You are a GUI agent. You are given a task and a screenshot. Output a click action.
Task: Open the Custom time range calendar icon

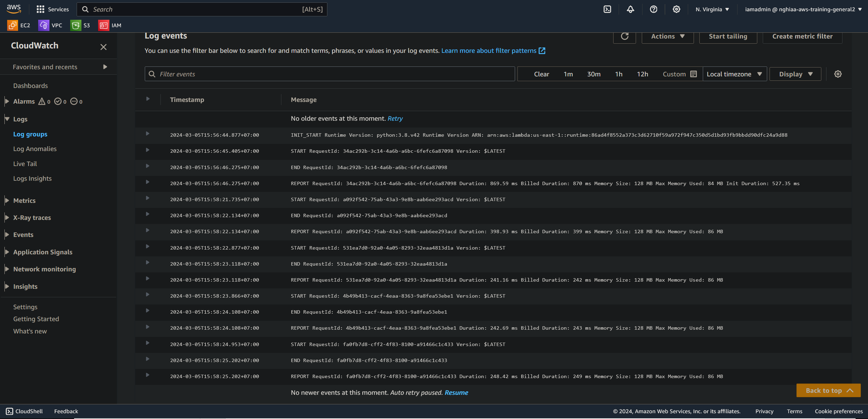point(694,74)
